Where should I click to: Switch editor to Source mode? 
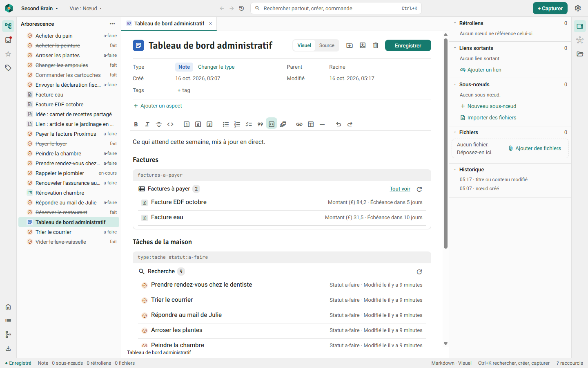pyautogui.click(x=327, y=45)
